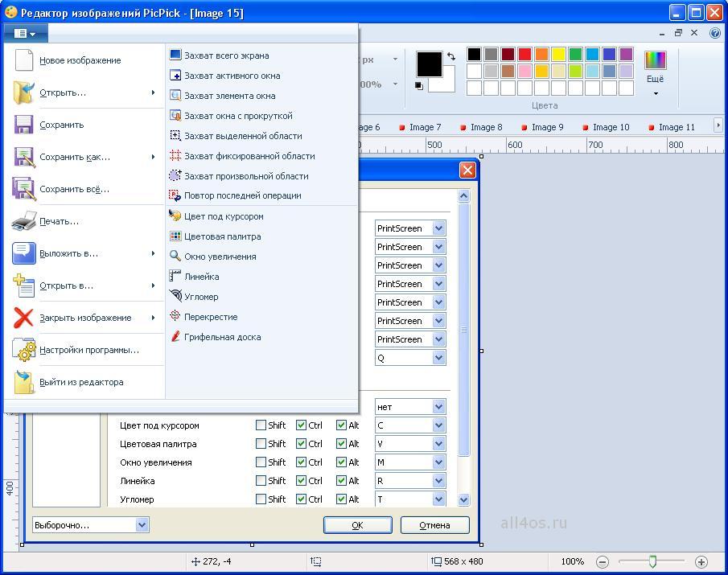This screenshot has width=728, height=575.
Task: Click the pixel ruler icon
Action: tap(175, 276)
